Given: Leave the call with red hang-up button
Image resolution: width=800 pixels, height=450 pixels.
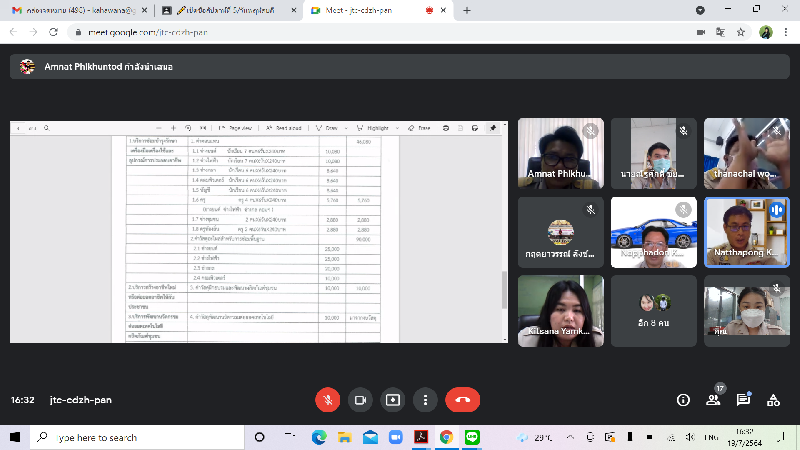Looking at the screenshot, I should (x=462, y=399).
